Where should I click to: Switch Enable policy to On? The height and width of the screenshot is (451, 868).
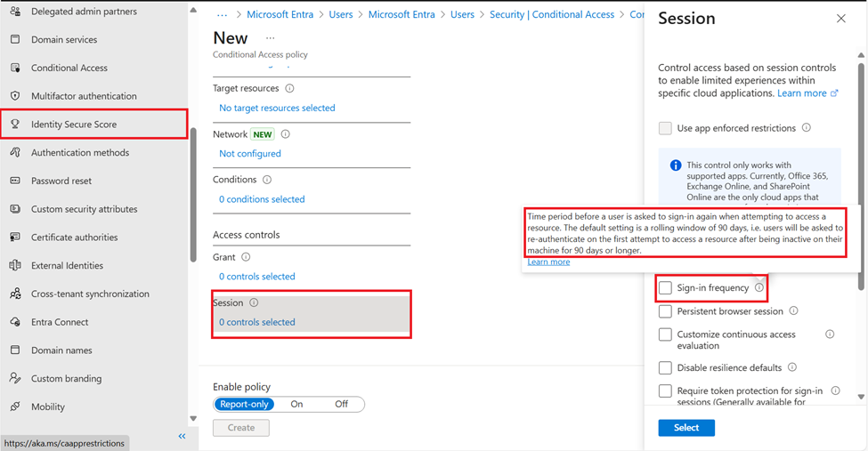[296, 404]
